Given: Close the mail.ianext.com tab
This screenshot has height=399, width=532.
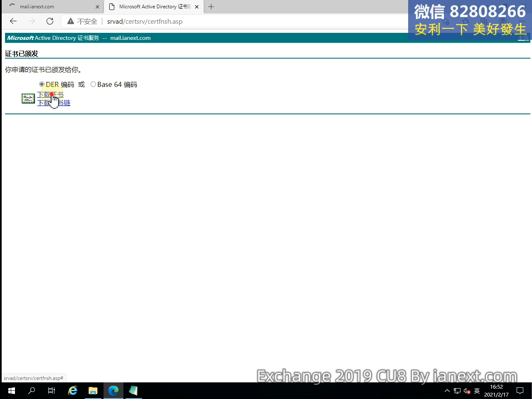Looking at the screenshot, I should tap(97, 7).
